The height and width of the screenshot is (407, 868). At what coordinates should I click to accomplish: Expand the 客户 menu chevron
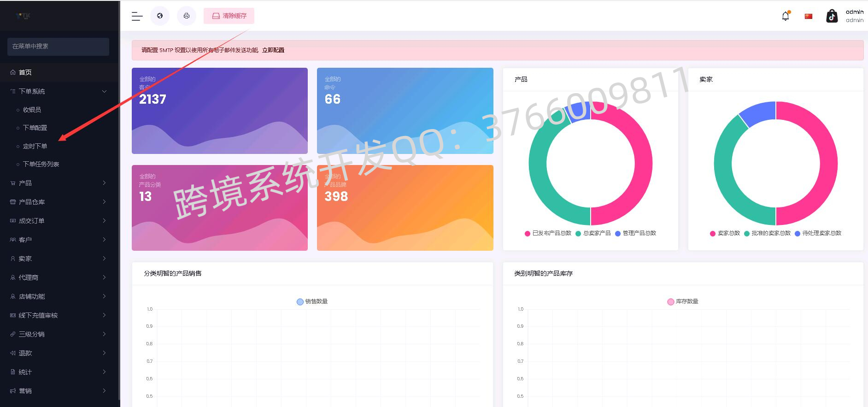[104, 240]
